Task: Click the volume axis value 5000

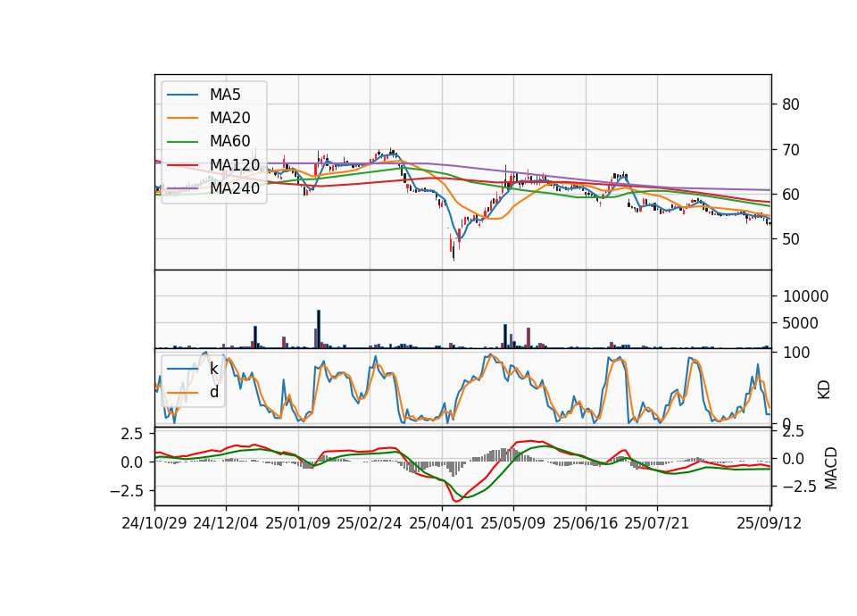Action: tap(800, 323)
